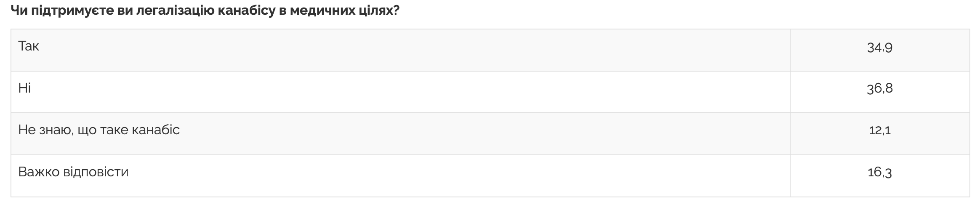Click the word "відповісти" in the last row
The height and width of the screenshot is (218, 980).
click(96, 172)
